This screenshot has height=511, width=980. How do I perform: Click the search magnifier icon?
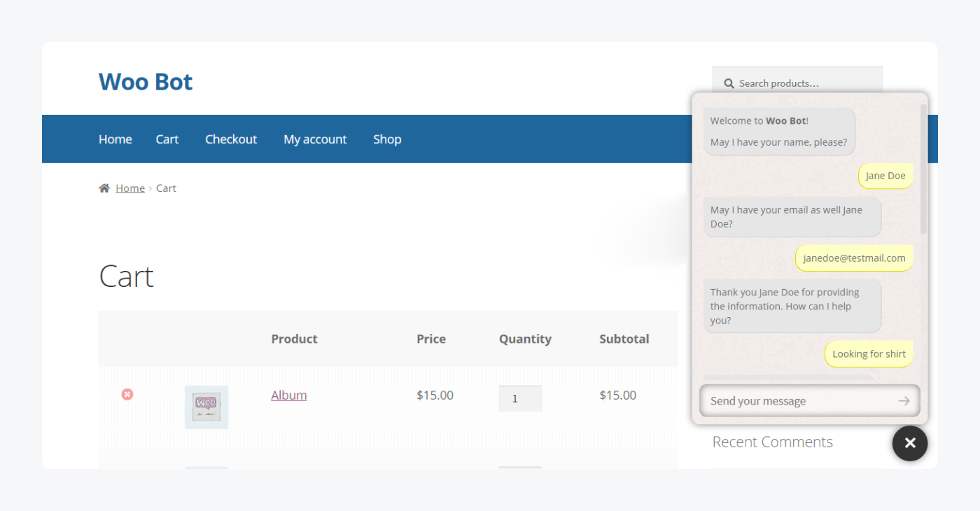point(729,83)
